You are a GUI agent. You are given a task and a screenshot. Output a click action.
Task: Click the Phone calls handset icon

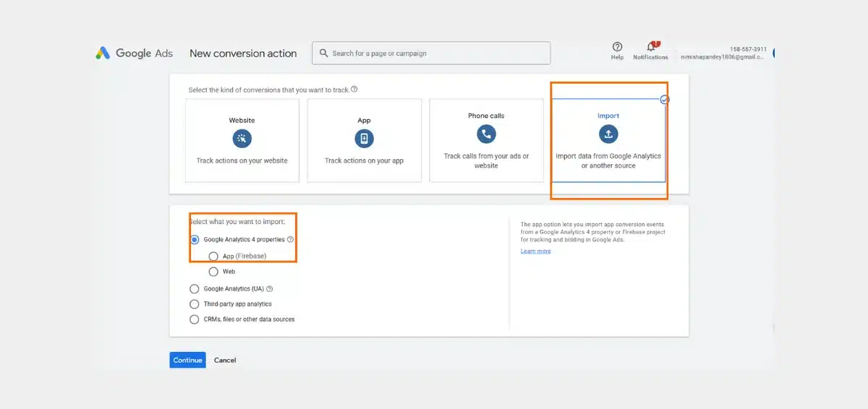(x=486, y=134)
